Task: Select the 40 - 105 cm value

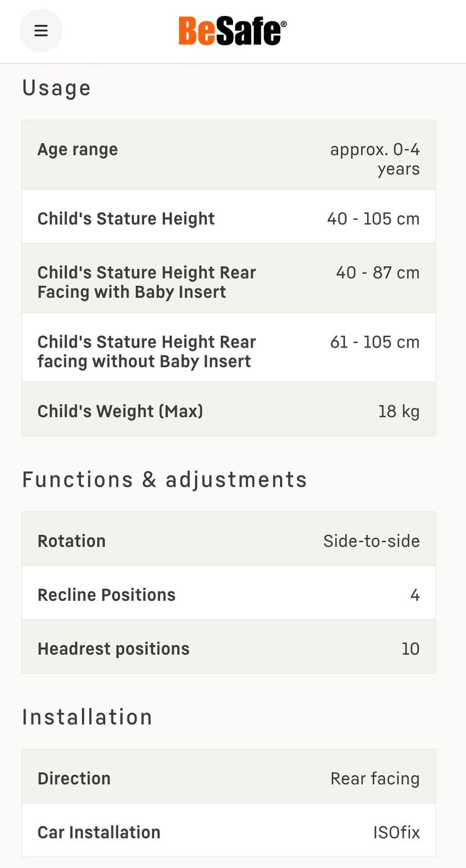Action: click(373, 219)
